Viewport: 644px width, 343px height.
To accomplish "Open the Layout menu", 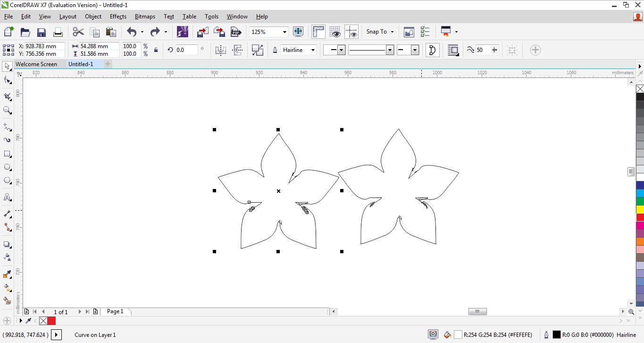I will coord(67,17).
